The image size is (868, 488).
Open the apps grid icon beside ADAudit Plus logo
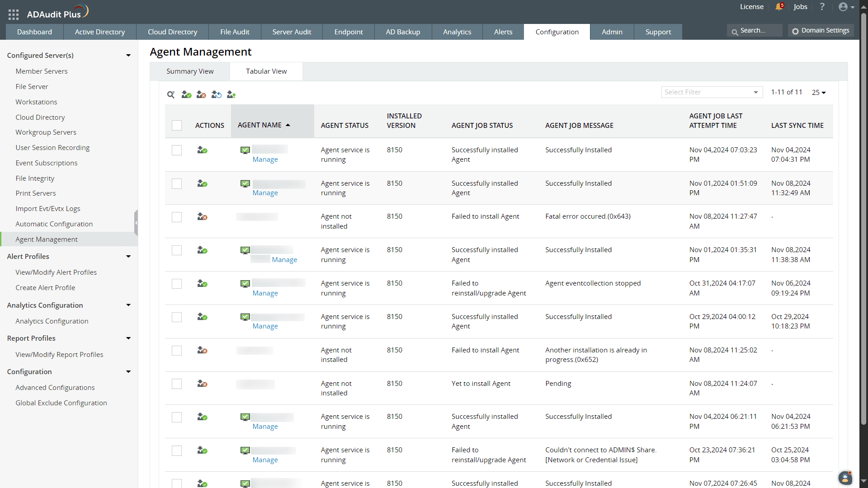point(13,14)
